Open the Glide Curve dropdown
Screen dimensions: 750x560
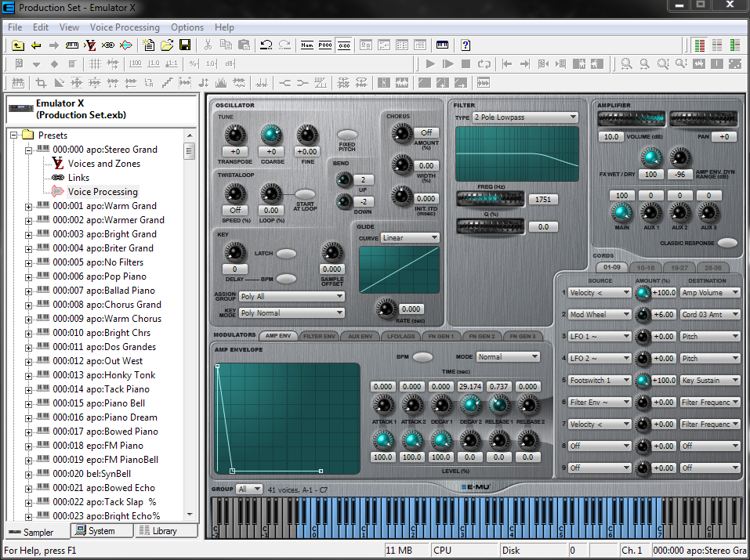click(410, 237)
